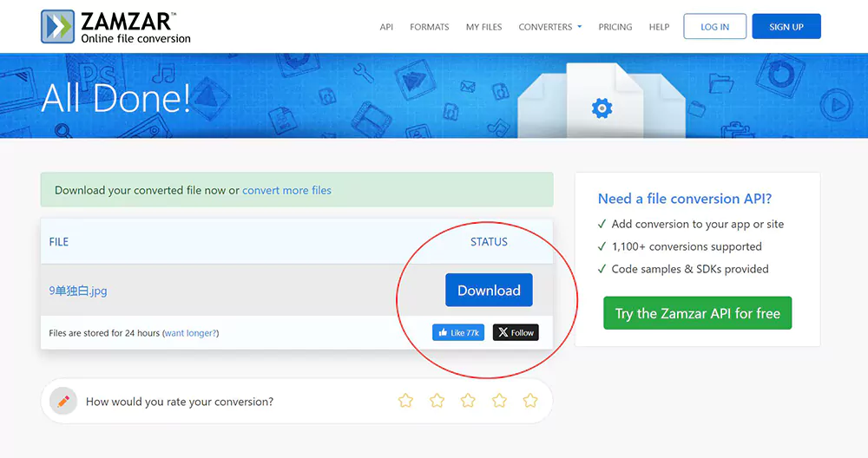Screen dimensions: 868x458
Task: Click the Zamzar logo icon
Action: 57,27
